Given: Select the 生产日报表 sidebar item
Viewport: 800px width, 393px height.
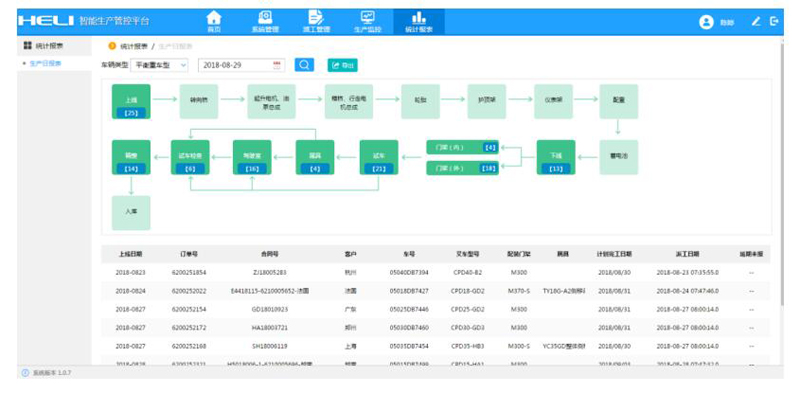Looking at the screenshot, I should pos(45,64).
